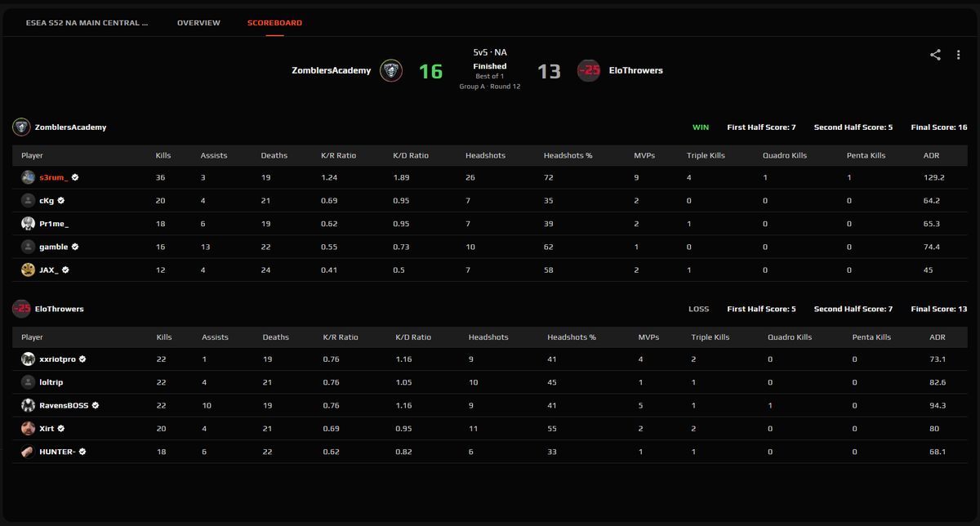The width and height of the screenshot is (980, 526).
Task: Click Penta Kills header in EloThrowers table
Action: tap(871, 337)
